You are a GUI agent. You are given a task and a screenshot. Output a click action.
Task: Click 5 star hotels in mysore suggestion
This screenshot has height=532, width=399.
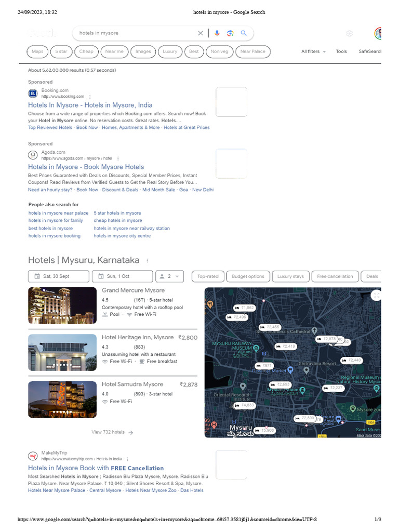pos(117,213)
